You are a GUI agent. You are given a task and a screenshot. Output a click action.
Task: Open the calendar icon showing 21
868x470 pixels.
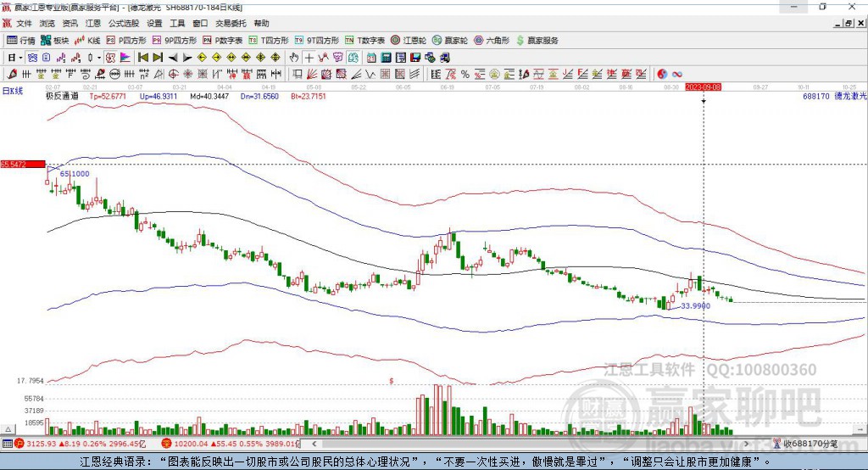(x=371, y=58)
